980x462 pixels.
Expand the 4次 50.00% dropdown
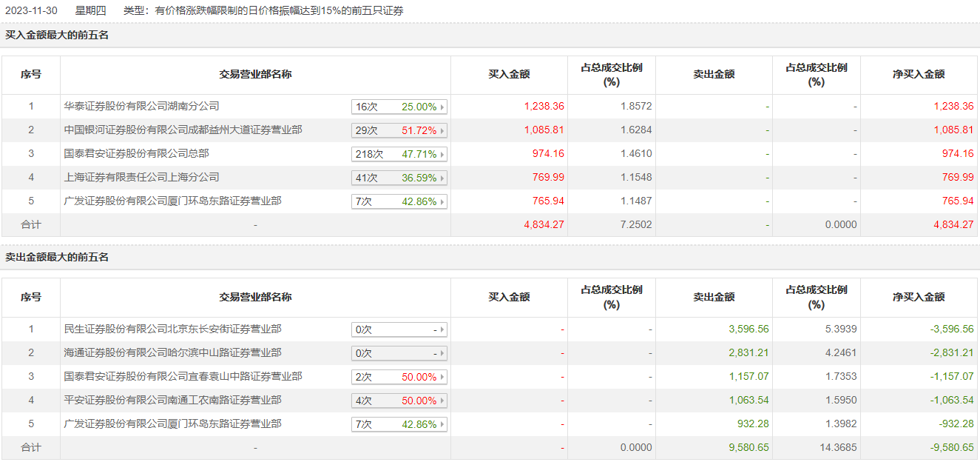pyautogui.click(x=399, y=401)
